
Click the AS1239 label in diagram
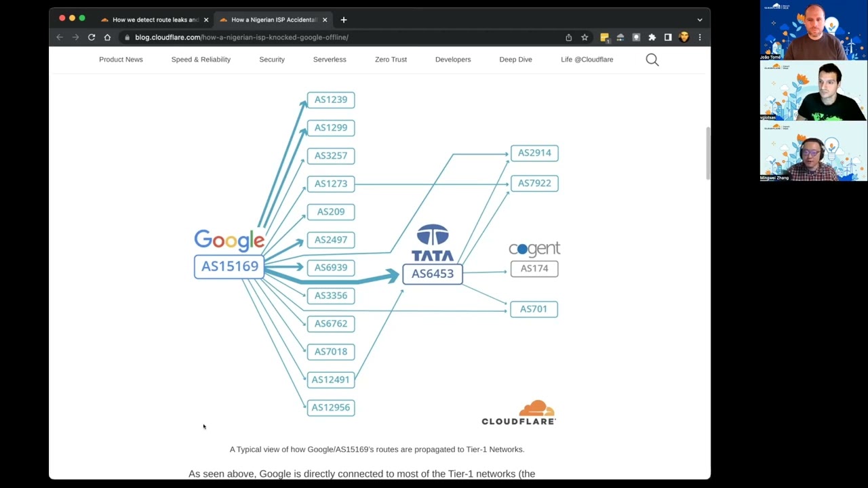[331, 100]
